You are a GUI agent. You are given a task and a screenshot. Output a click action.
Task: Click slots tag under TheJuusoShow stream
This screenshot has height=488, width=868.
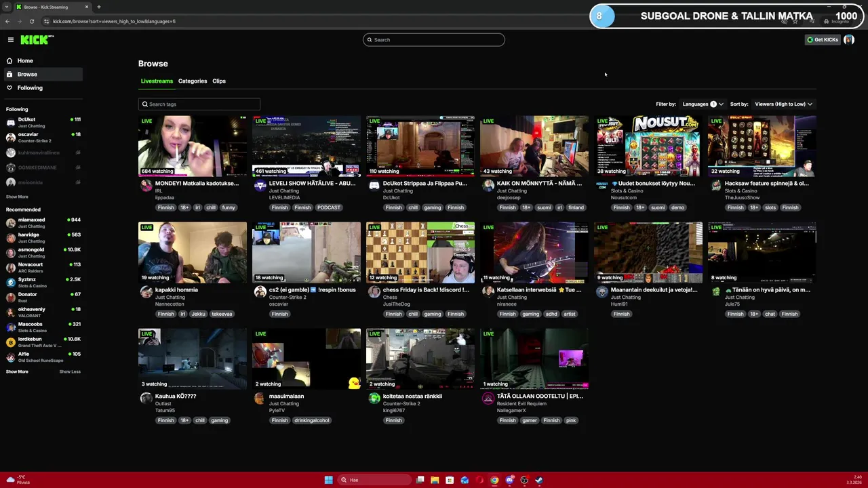(x=770, y=207)
